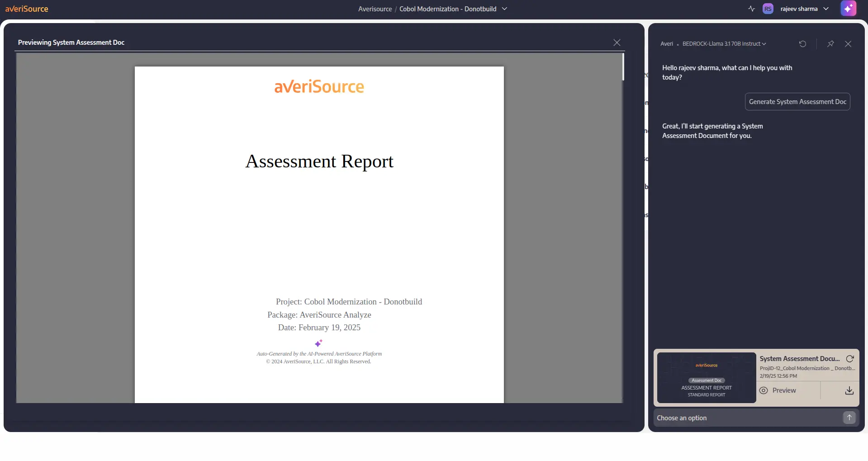Click the Assessment Report document thumbnail
Screen dimensions: 868x461
[707, 378]
